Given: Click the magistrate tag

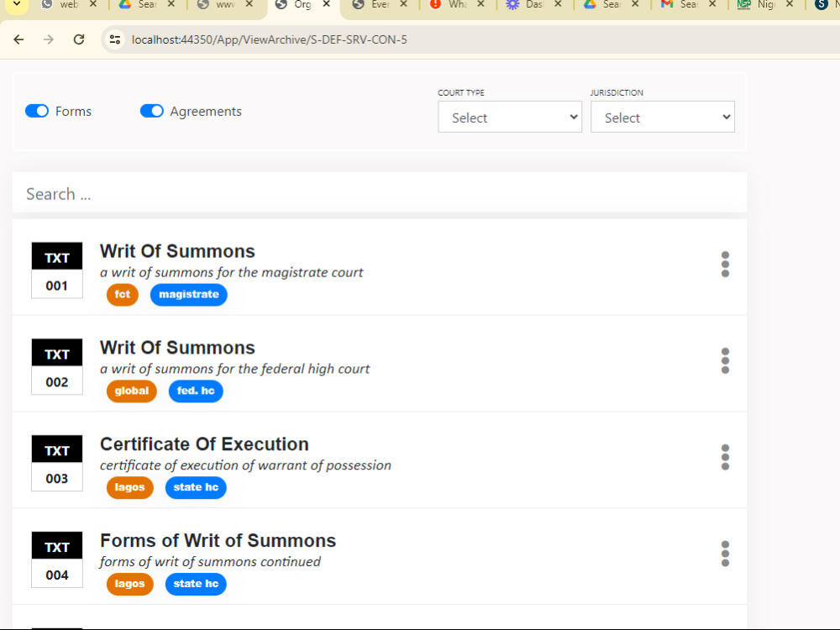Looking at the screenshot, I should 188,295.
